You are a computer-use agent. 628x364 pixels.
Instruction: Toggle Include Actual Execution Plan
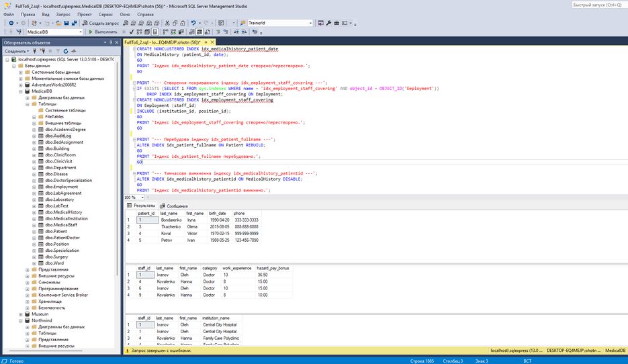165,32
